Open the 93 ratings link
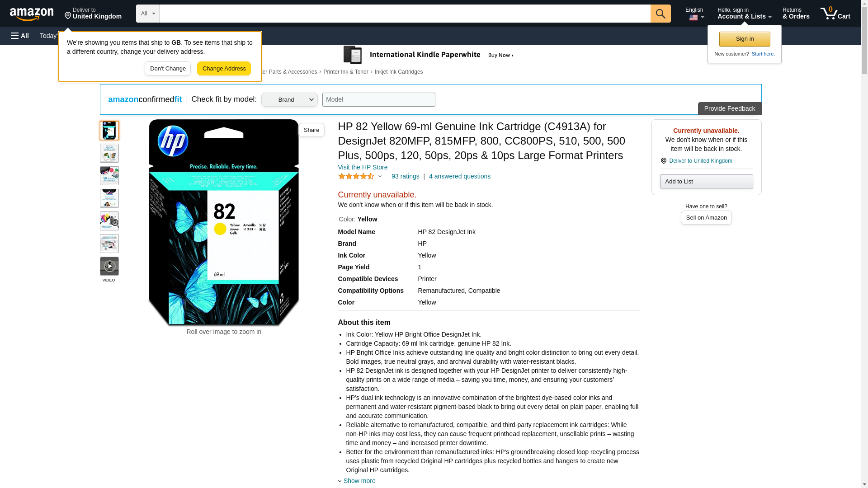The width and height of the screenshot is (868, 488). point(405,176)
